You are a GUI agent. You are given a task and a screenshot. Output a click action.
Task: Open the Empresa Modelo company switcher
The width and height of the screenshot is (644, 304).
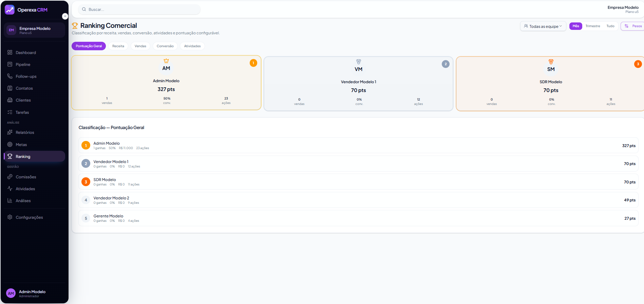point(34,30)
